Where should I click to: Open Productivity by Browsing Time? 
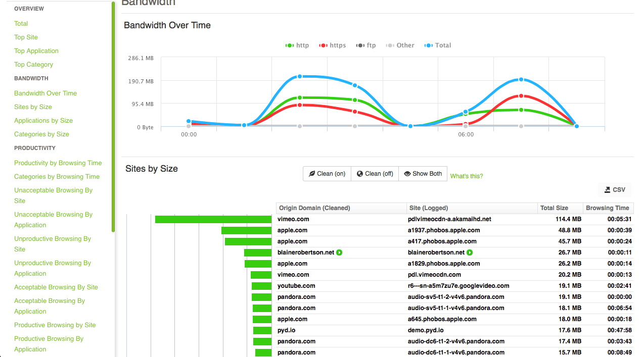[x=58, y=163]
